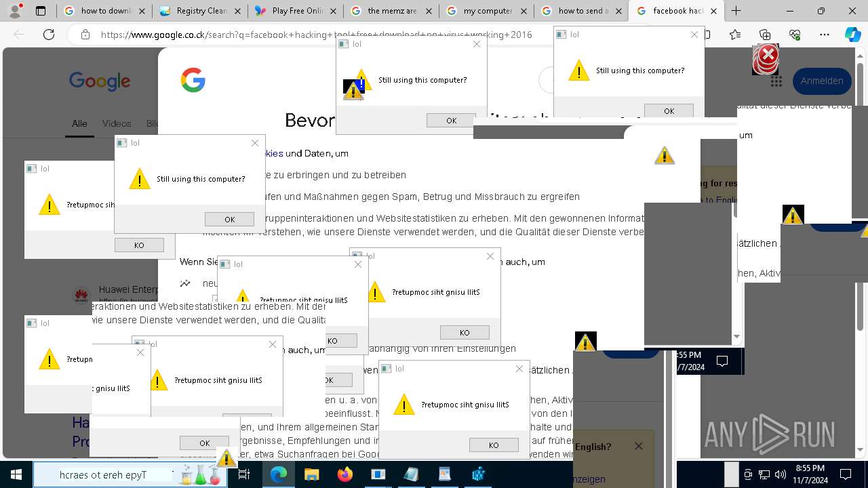Open the Edge profile icon

click(x=16, y=11)
